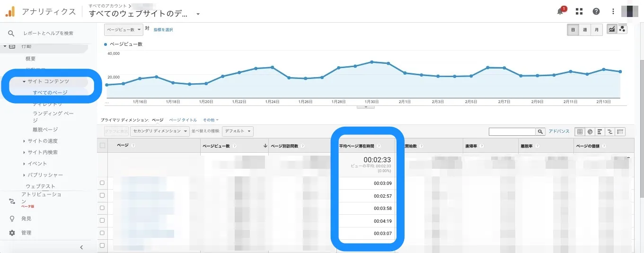The width and height of the screenshot is (644, 253).
Task: Click help icon beside 離脱率 header
Action: [537, 146]
